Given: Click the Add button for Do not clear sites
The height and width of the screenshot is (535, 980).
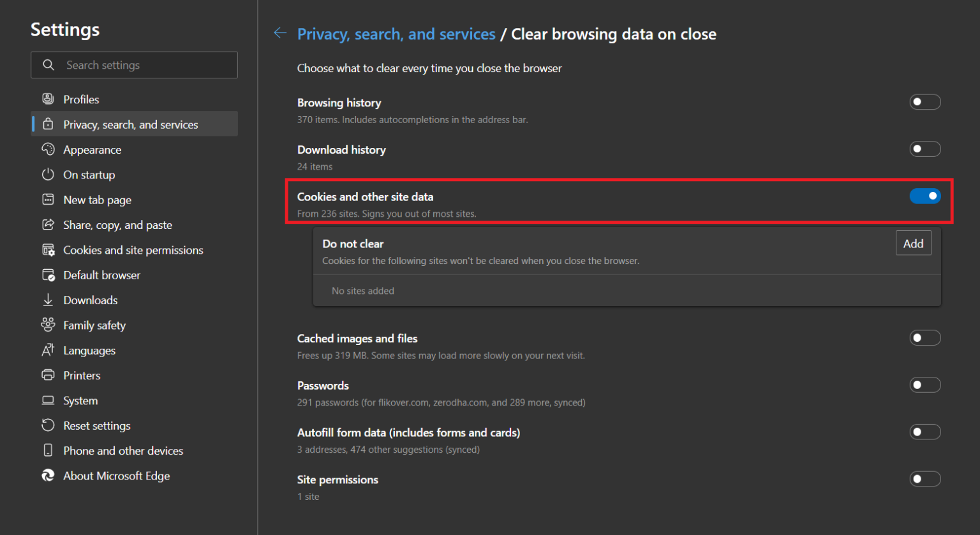Looking at the screenshot, I should 913,243.
